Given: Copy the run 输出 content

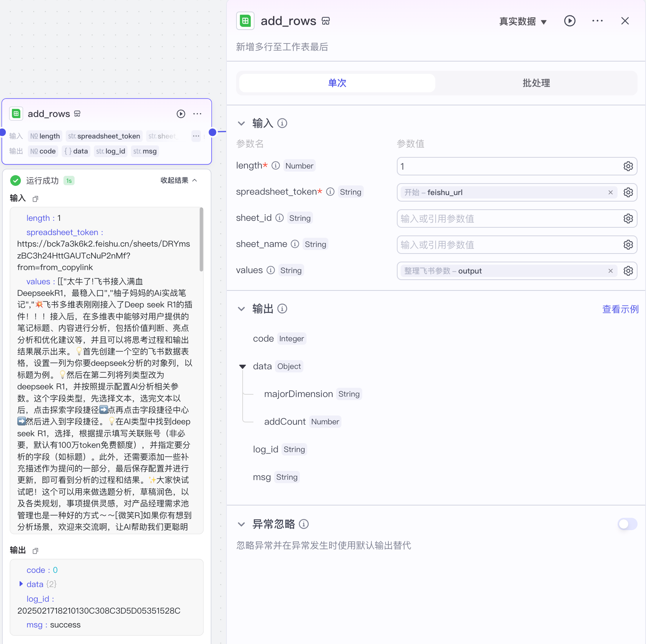Looking at the screenshot, I should pyautogui.click(x=35, y=551).
